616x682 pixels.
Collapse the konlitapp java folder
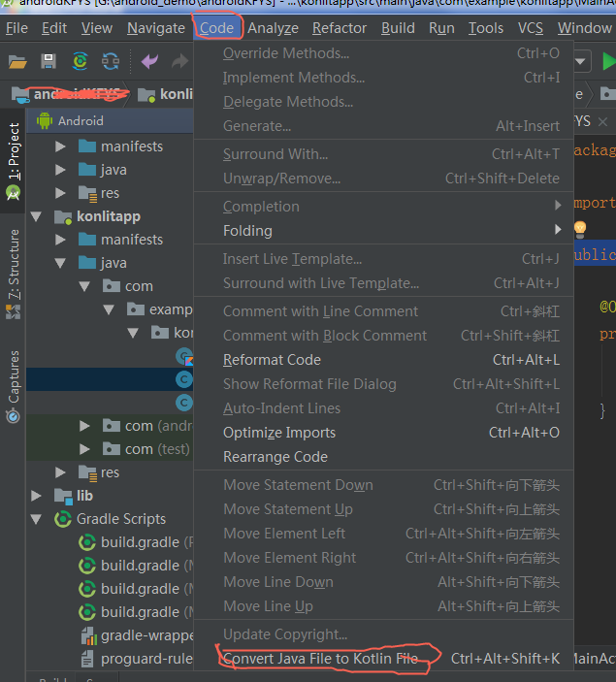pos(60,263)
